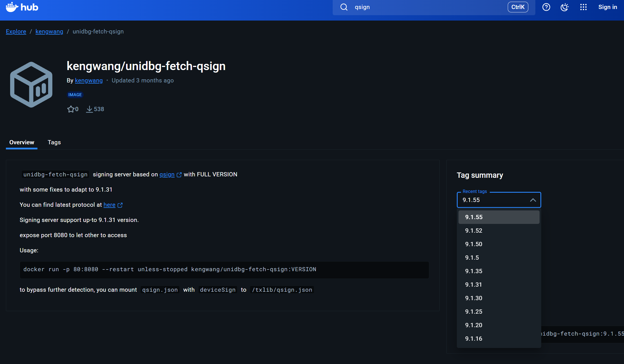Screen dimensions: 624x364
Task: Click the 'Tag summary' heading
Action: pyautogui.click(x=480, y=175)
